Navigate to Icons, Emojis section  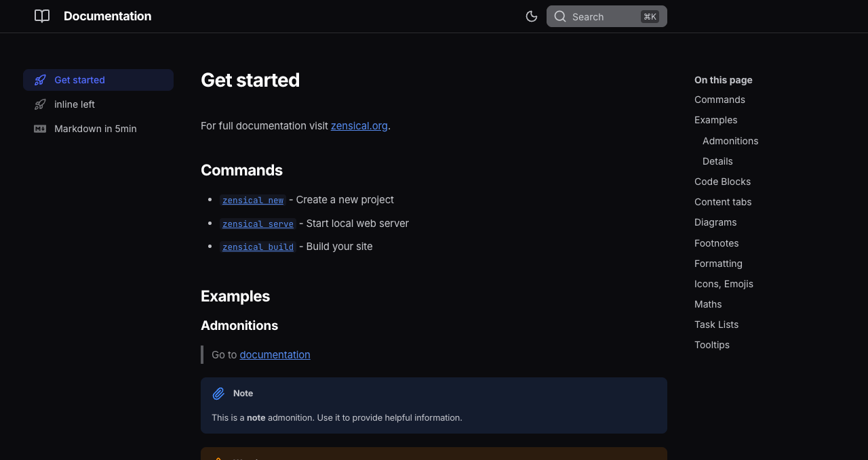[724, 284]
